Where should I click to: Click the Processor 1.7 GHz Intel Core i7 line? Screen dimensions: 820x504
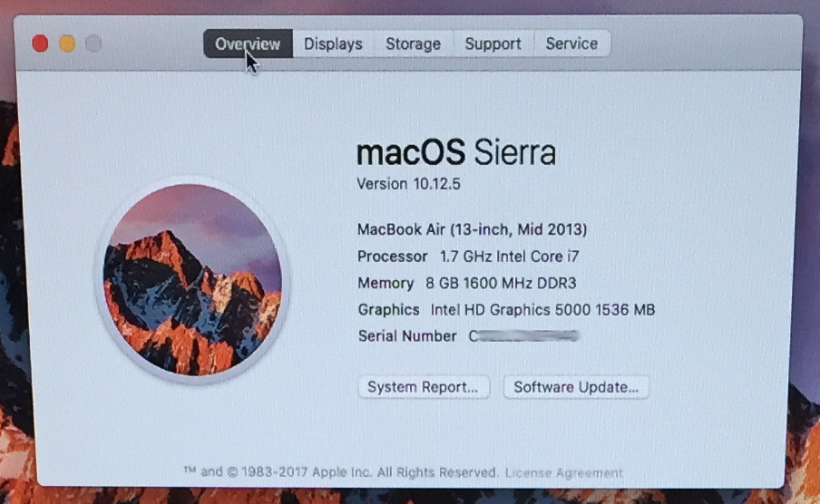468,257
